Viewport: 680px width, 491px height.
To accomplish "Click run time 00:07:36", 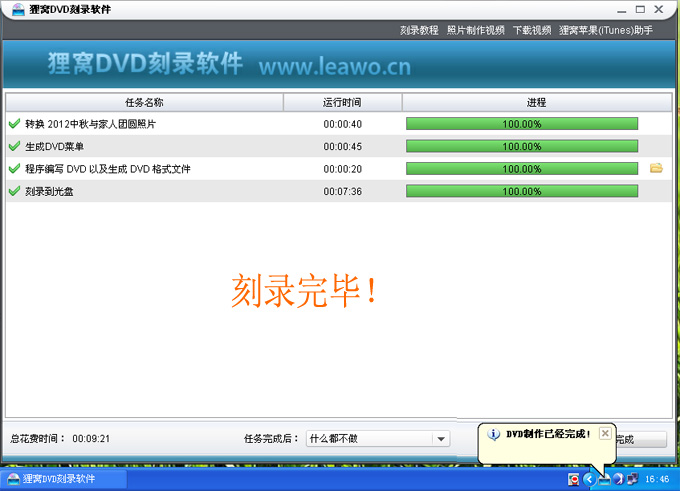I will [x=343, y=191].
